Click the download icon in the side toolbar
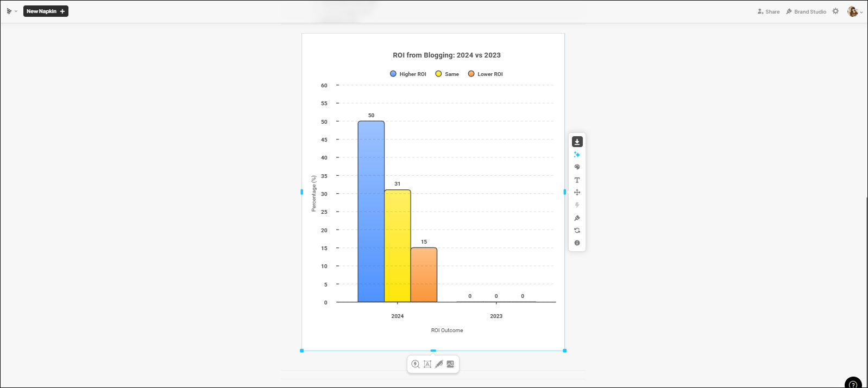This screenshot has width=868, height=388. pyautogui.click(x=577, y=142)
